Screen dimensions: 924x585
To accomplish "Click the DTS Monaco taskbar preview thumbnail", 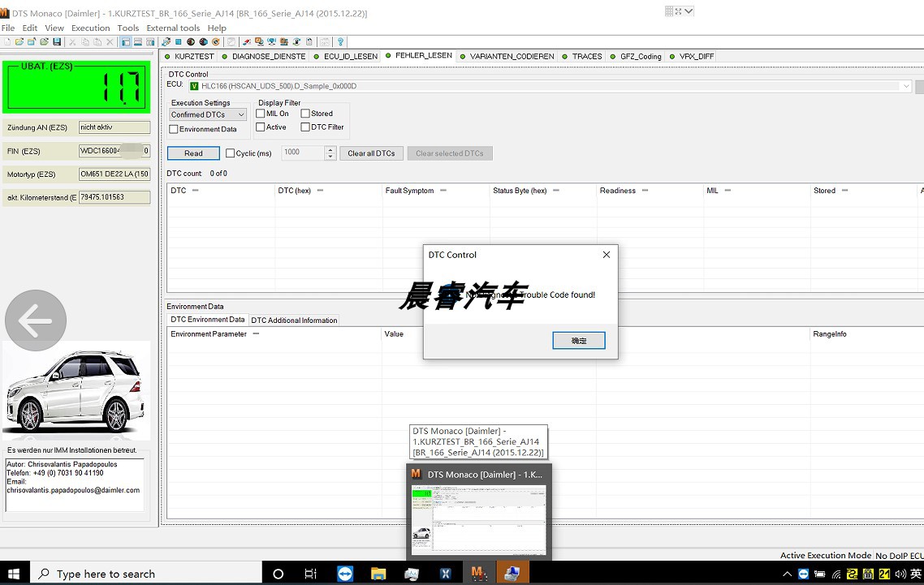I will 478,519.
